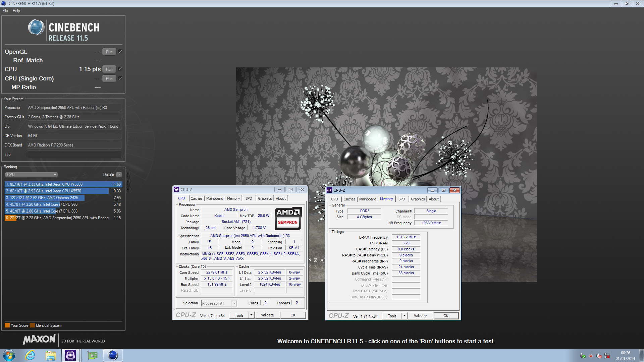Click the Safely Remove Hardware tray icon
The image size is (644, 362).
[x=583, y=356]
